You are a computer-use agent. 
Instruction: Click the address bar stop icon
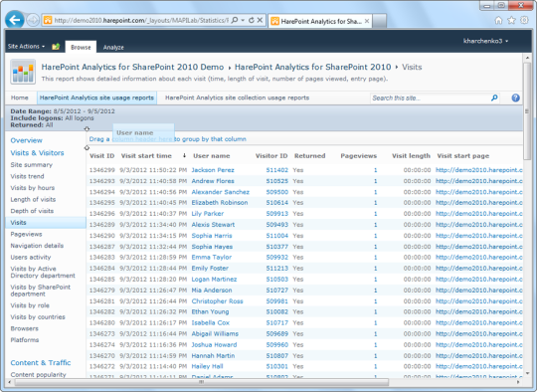pos(260,20)
